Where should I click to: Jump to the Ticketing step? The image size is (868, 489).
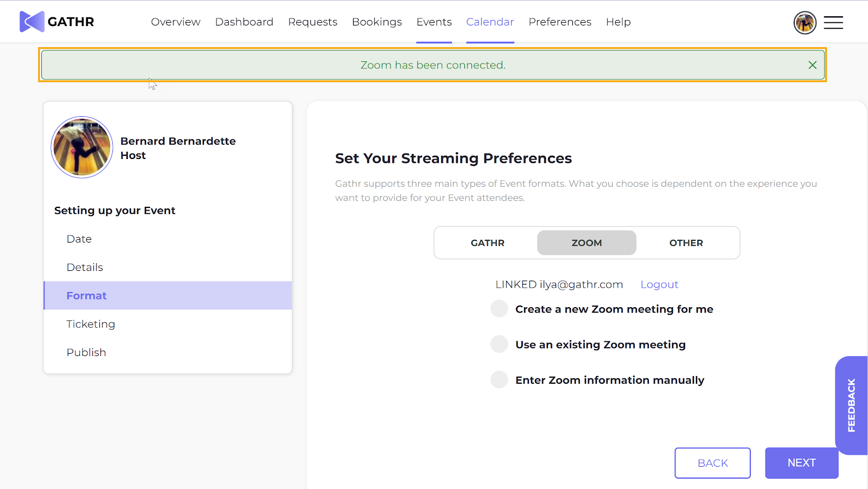[x=168, y=324]
